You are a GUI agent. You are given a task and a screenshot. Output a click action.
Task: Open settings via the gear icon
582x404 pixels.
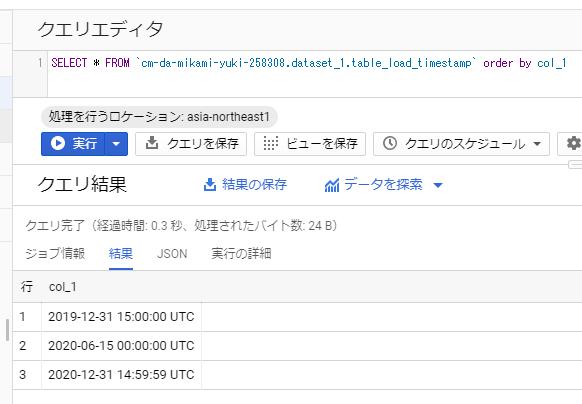pos(573,144)
